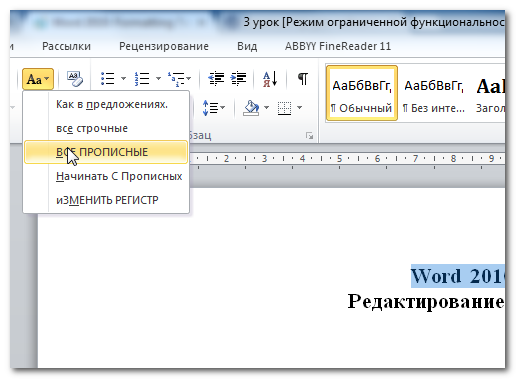The height and width of the screenshot is (379, 516).
Task: Click the horizontal ruler at mark 5
Action: pyautogui.click(x=339, y=159)
